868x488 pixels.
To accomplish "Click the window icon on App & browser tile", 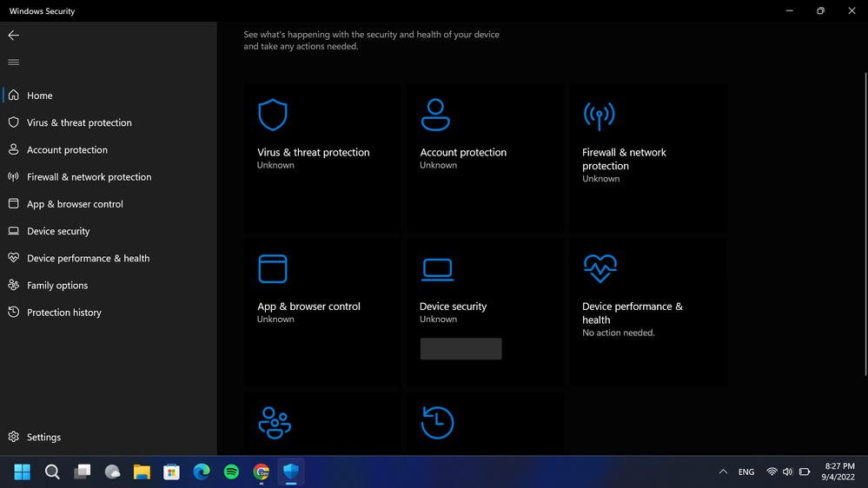I will 272,268.
